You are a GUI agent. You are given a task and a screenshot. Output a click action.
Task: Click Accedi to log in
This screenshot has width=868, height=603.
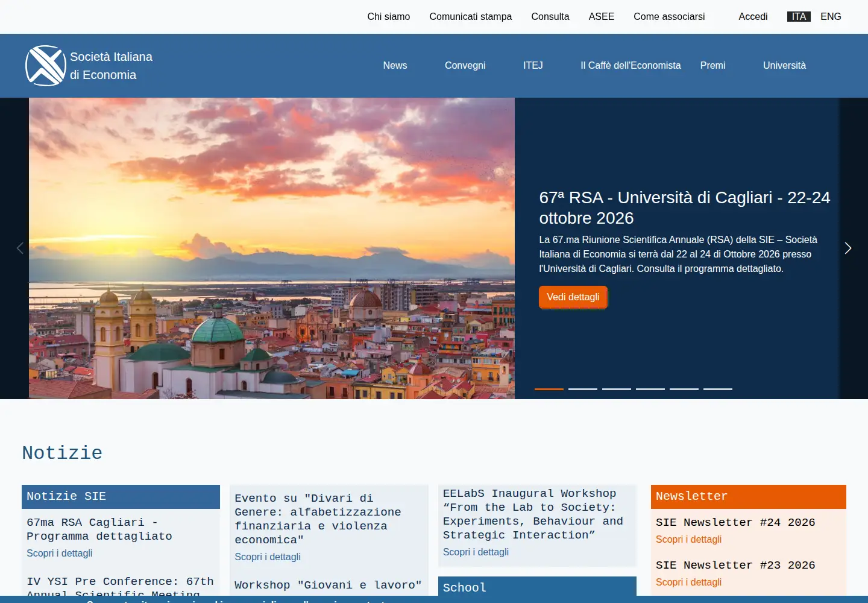(x=753, y=17)
